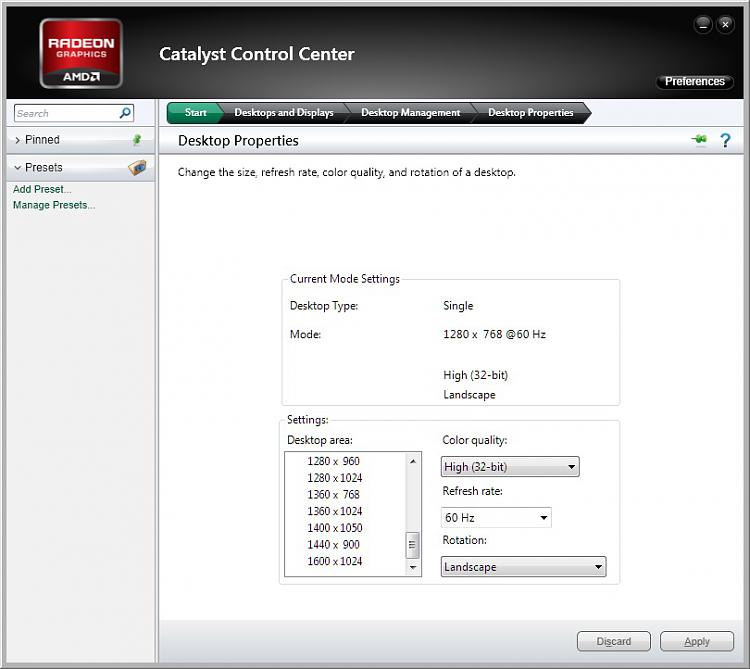
Task: Go to the Start breadcrumb
Action: click(195, 113)
